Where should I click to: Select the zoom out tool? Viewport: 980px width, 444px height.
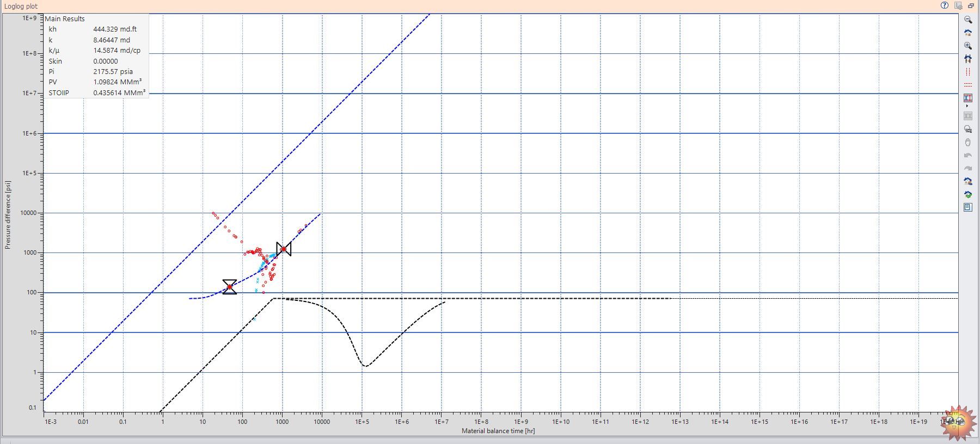968,20
